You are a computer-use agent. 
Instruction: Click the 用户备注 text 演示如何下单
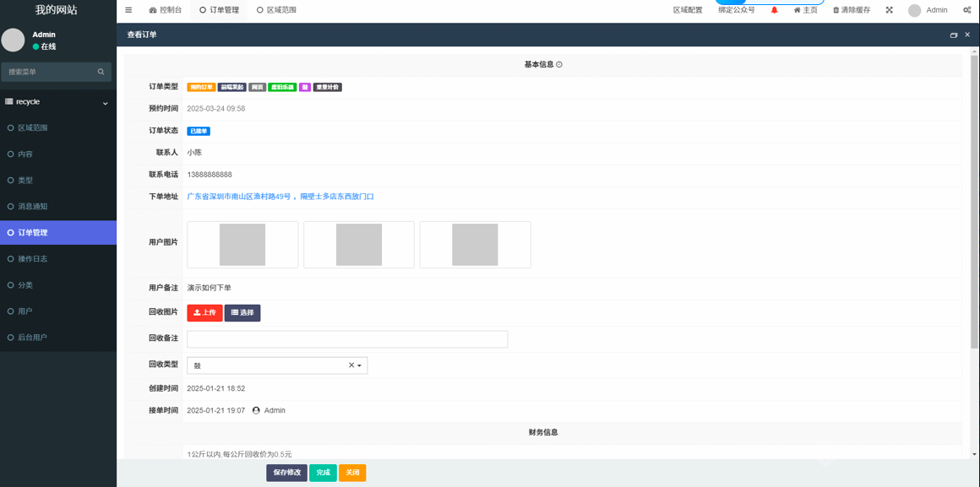point(210,288)
